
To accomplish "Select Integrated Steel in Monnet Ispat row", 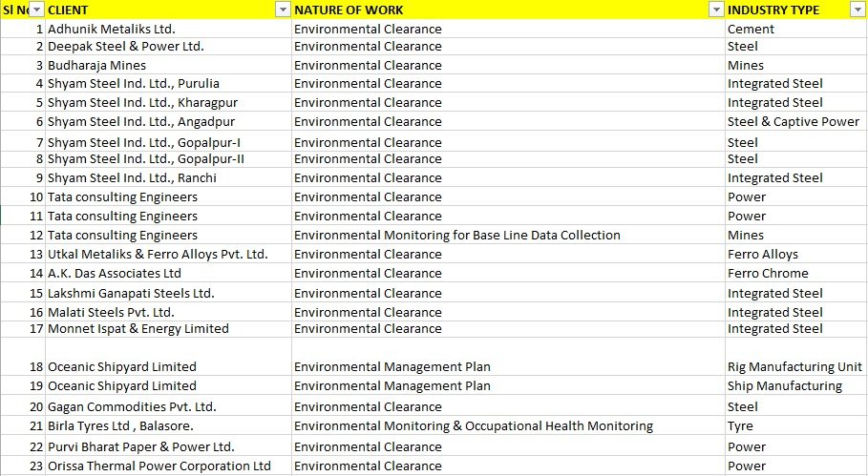I will 796,329.
